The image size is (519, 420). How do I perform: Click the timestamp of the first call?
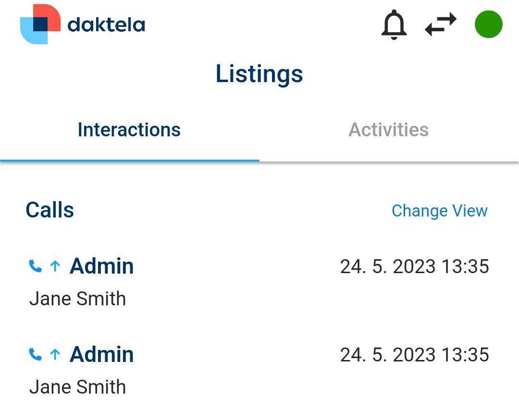pyautogui.click(x=414, y=266)
